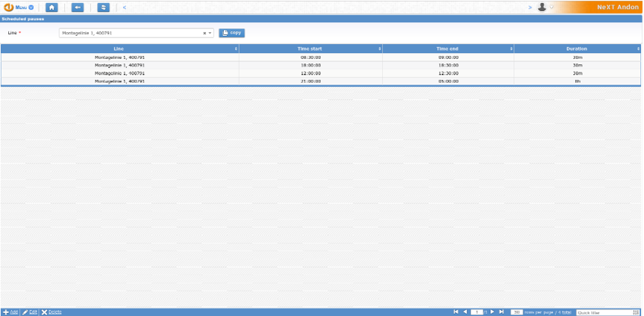
Task: Go to the next page arrow
Action: point(493,312)
